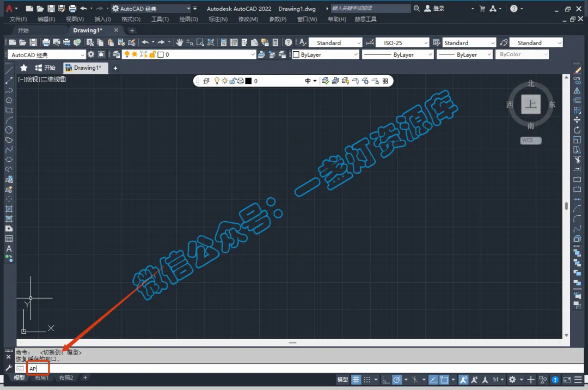Expand the AutoCAD 经典 workspace combo box in toolbar
The width and height of the screenshot is (588, 390).
[x=83, y=55]
